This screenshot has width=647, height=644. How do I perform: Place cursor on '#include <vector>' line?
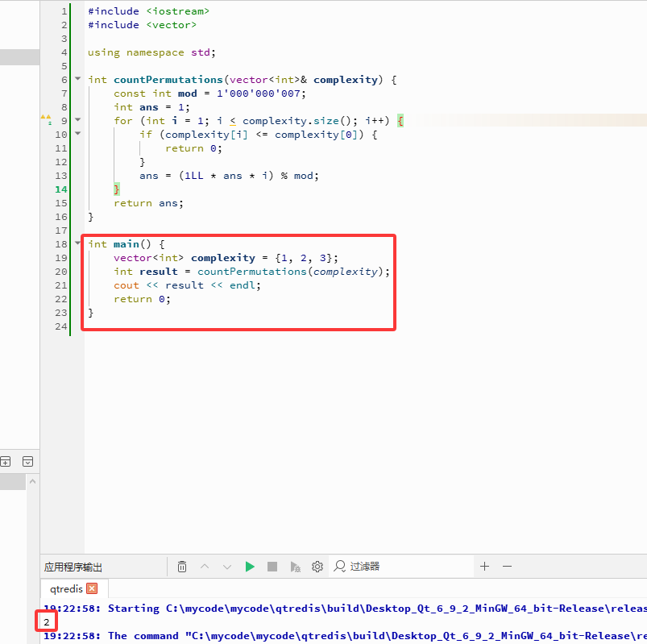(x=142, y=25)
